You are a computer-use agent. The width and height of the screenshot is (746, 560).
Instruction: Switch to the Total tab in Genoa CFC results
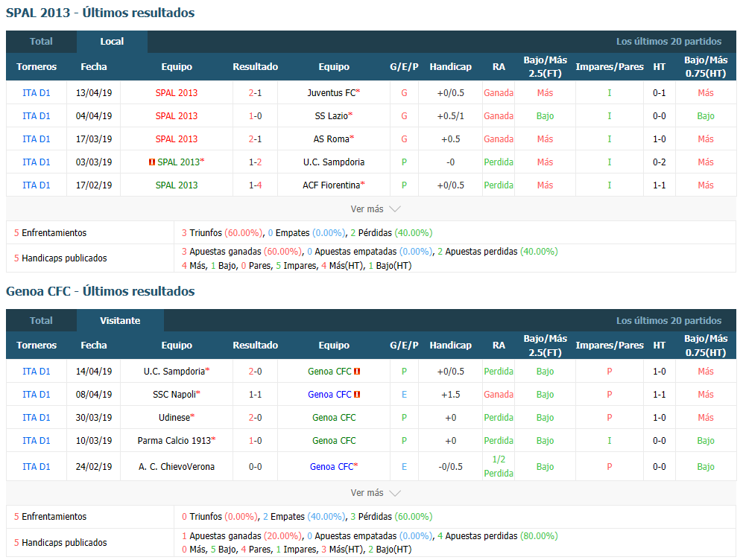tap(42, 320)
